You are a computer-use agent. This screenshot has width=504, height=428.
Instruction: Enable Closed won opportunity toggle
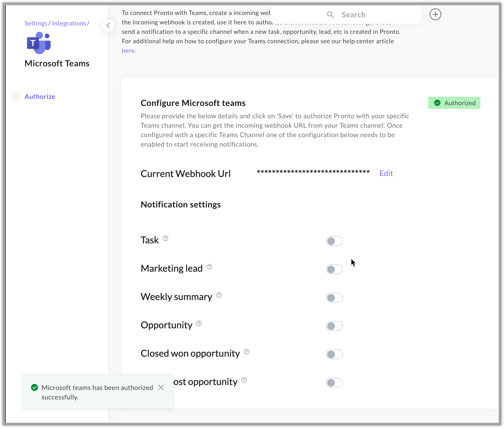334,354
